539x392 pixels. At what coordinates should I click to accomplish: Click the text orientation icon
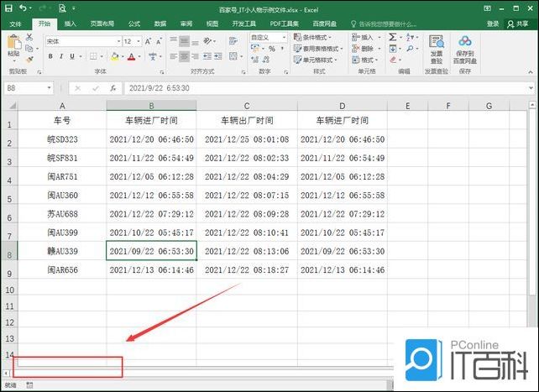[207, 41]
